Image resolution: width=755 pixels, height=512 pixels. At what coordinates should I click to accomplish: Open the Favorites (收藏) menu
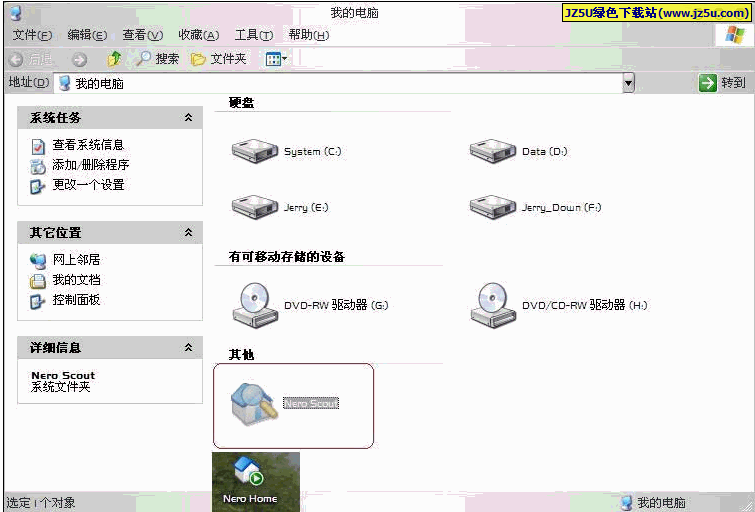[x=198, y=35]
